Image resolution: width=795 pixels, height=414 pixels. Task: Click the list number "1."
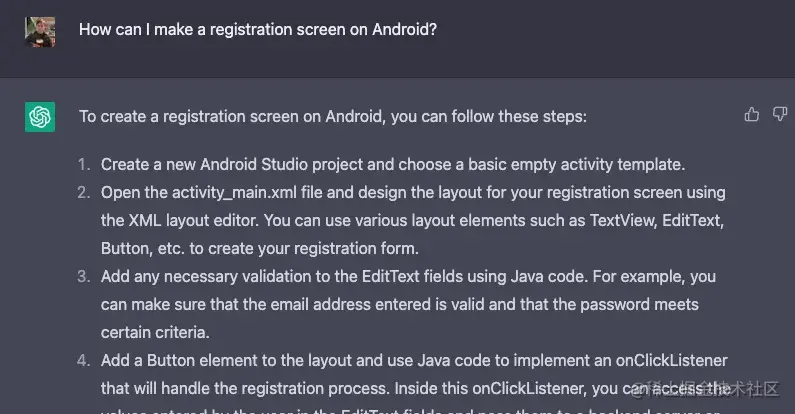[x=84, y=165]
